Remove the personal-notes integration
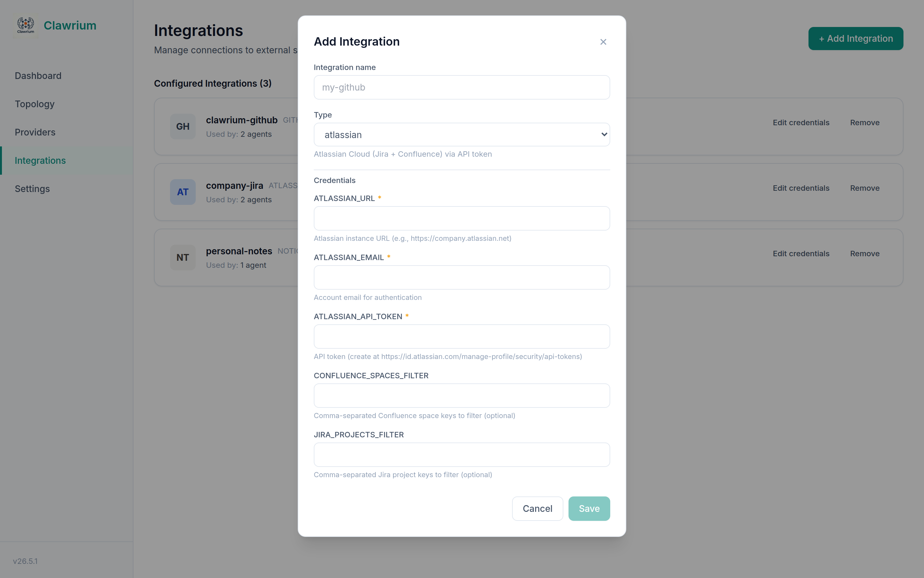This screenshot has height=578, width=924. point(864,253)
